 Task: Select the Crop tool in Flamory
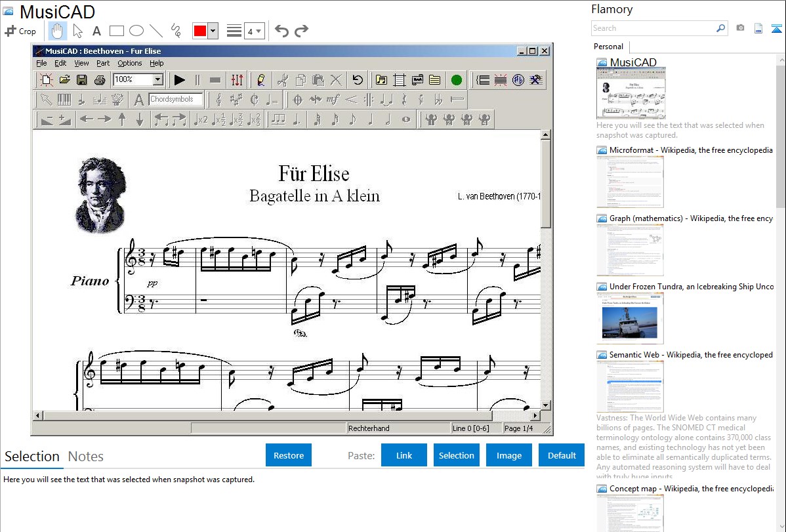pos(20,31)
